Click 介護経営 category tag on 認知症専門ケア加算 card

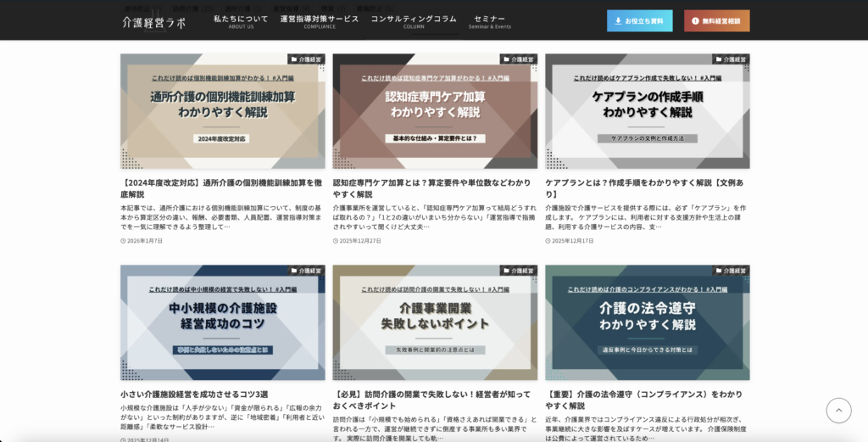point(518,60)
